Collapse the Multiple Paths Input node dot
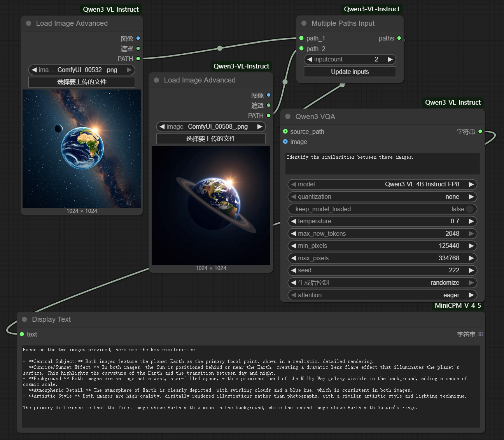Viewport: 504px width, 440px height. tap(304, 23)
